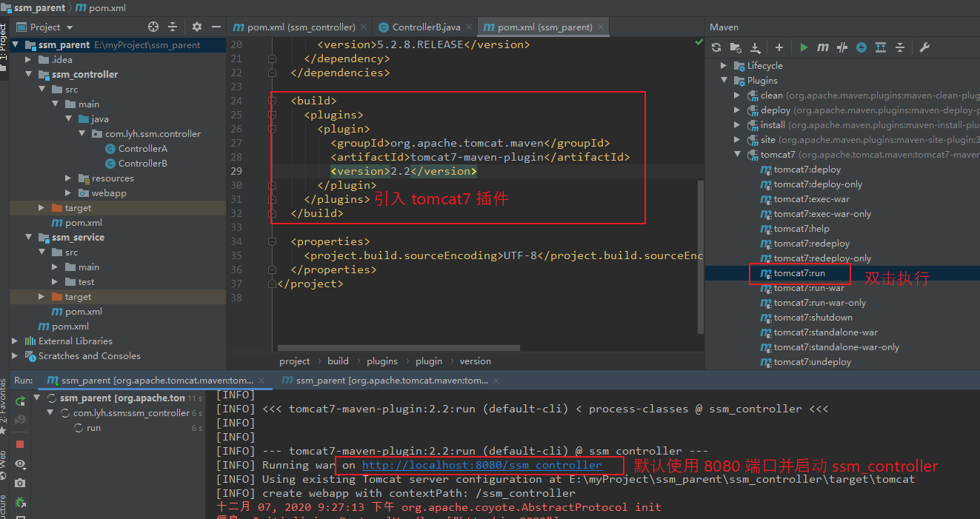Expand the resources folder
The width and height of the screenshot is (980, 519).
click(68, 178)
